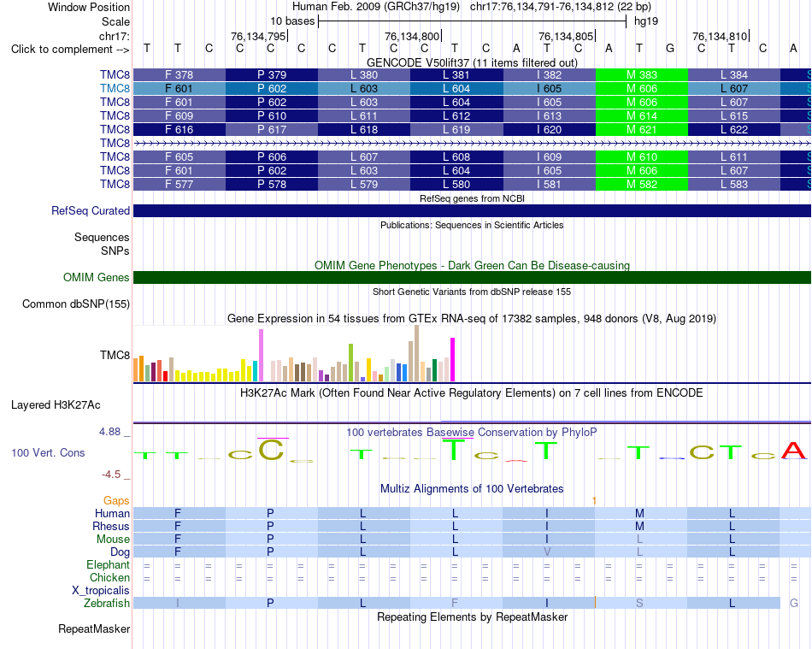Image resolution: width=812 pixels, height=649 pixels.
Task: Click the 100 Vert. Cons track label
Action: click(48, 452)
